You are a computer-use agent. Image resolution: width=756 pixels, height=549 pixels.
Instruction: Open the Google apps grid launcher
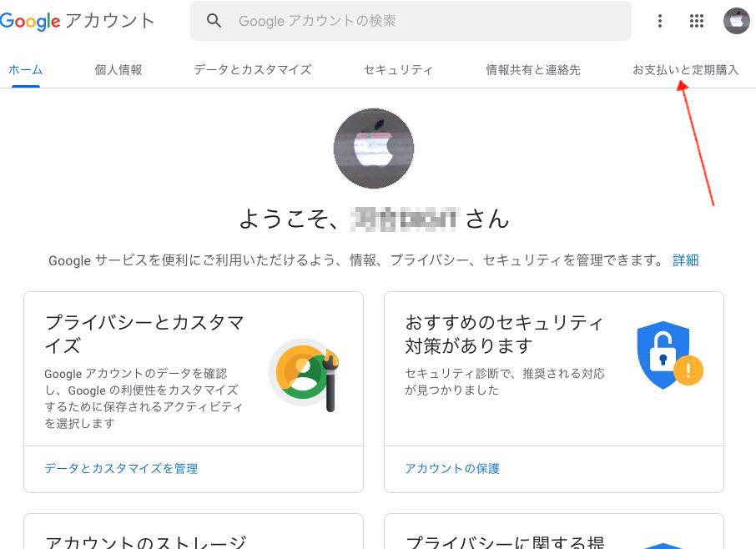696,21
